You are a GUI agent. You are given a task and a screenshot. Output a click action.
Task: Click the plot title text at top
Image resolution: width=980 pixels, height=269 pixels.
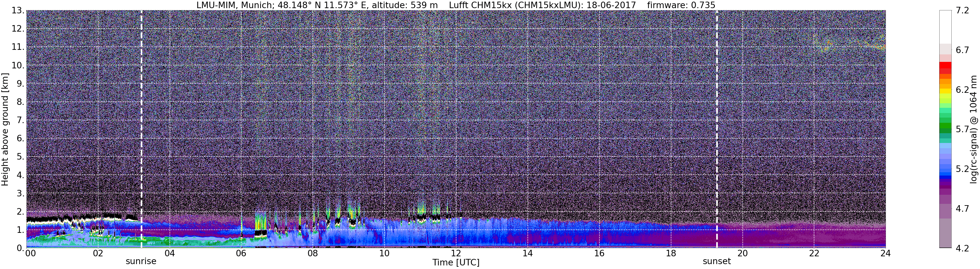456,5
